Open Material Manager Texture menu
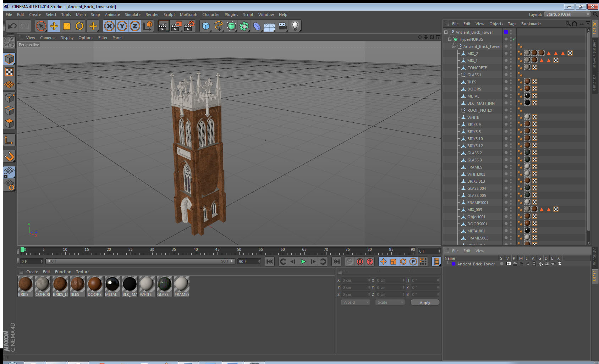This screenshot has height=364, width=599. [x=83, y=272]
